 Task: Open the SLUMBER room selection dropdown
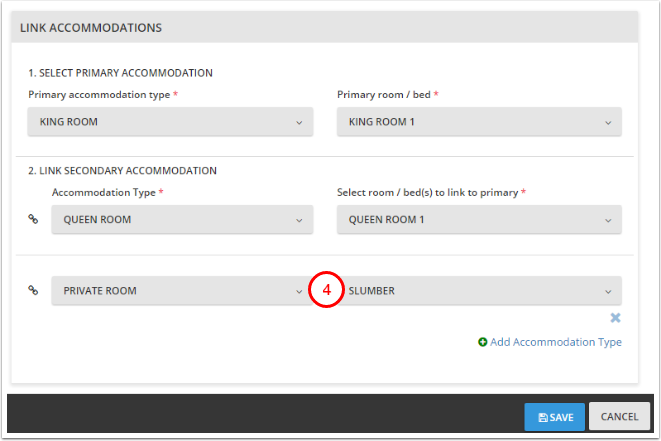point(479,291)
